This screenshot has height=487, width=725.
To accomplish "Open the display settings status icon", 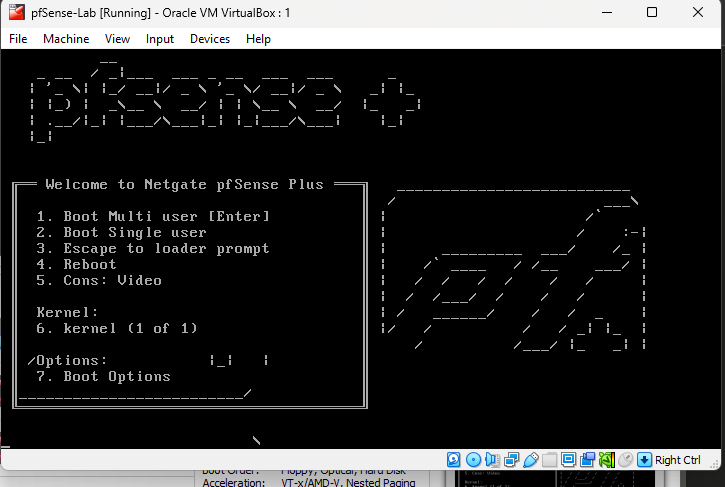I will [x=568, y=460].
